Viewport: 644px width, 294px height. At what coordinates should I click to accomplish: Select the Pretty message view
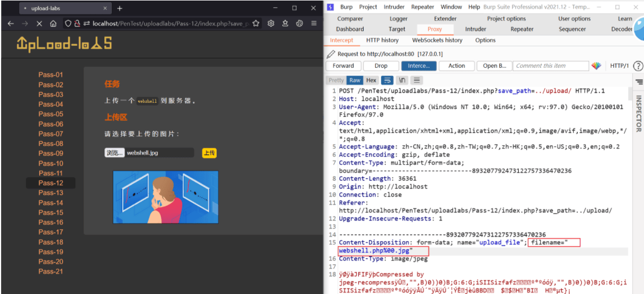point(336,80)
